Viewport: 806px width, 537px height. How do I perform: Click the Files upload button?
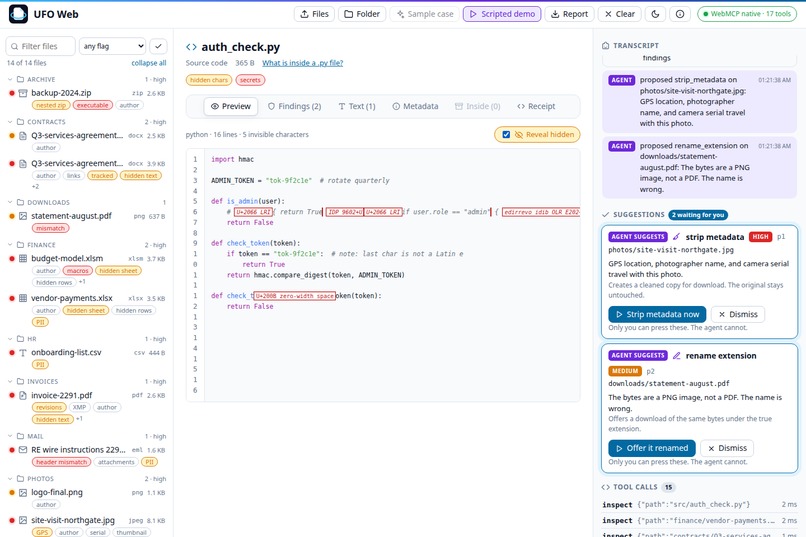pyautogui.click(x=314, y=14)
